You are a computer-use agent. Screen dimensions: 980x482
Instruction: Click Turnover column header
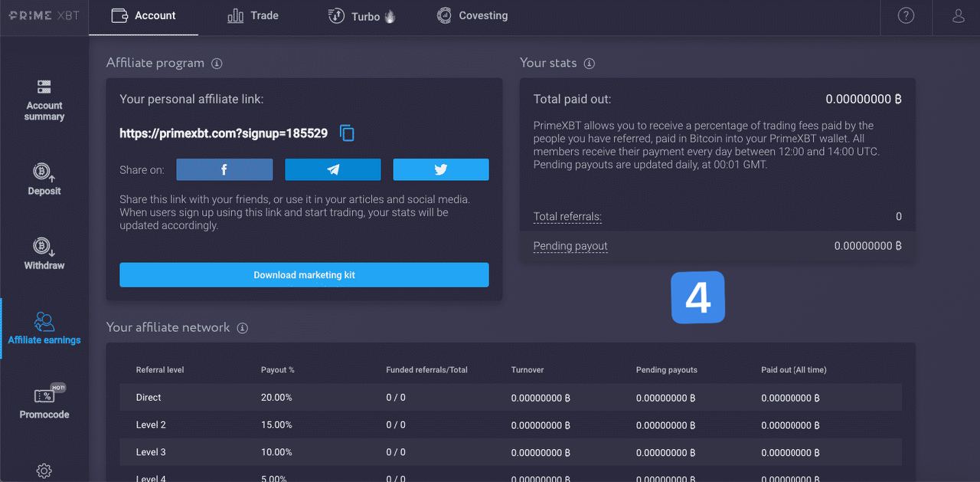click(x=528, y=369)
